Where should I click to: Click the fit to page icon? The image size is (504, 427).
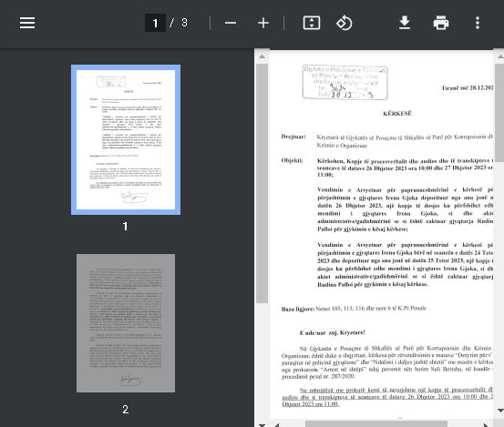coord(312,23)
